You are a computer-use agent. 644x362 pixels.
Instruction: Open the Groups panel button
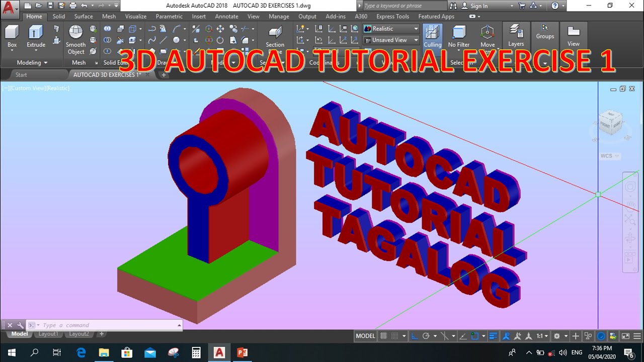(x=545, y=32)
